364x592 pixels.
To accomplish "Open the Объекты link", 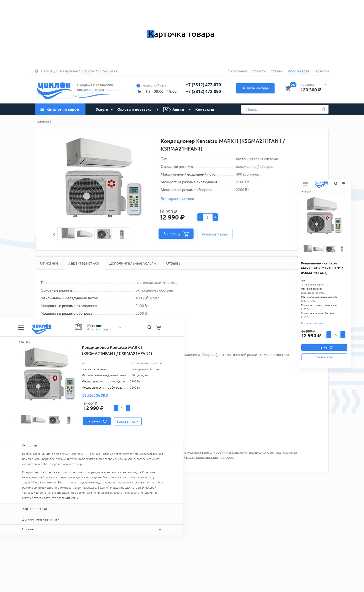I will tap(259, 71).
